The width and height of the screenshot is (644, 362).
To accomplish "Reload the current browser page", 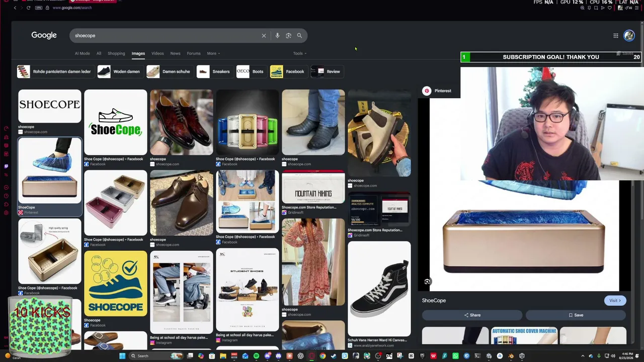I will pos(28,8).
